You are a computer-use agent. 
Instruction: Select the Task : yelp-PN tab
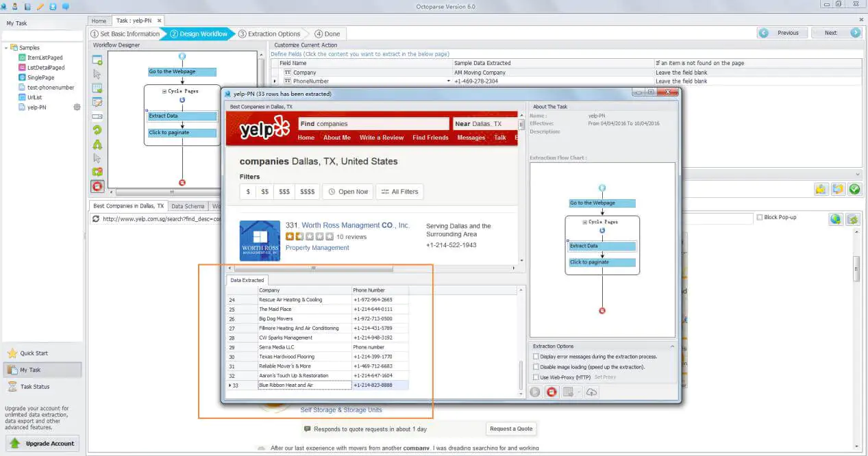(x=136, y=21)
